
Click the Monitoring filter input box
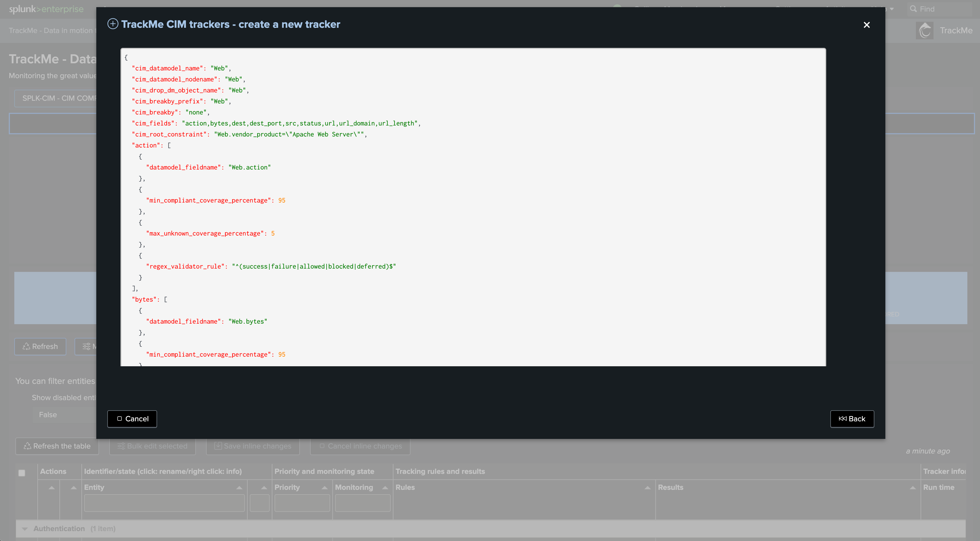[x=363, y=503]
